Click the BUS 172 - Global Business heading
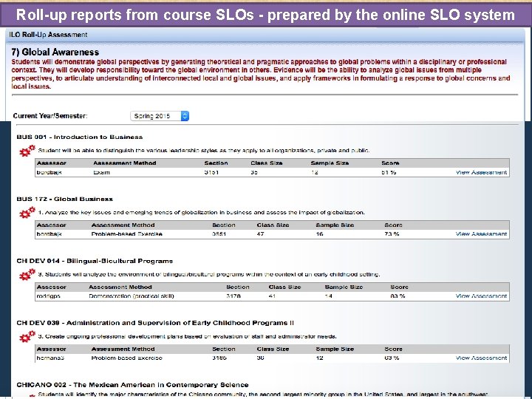This screenshot has width=532, height=399. coord(65,199)
